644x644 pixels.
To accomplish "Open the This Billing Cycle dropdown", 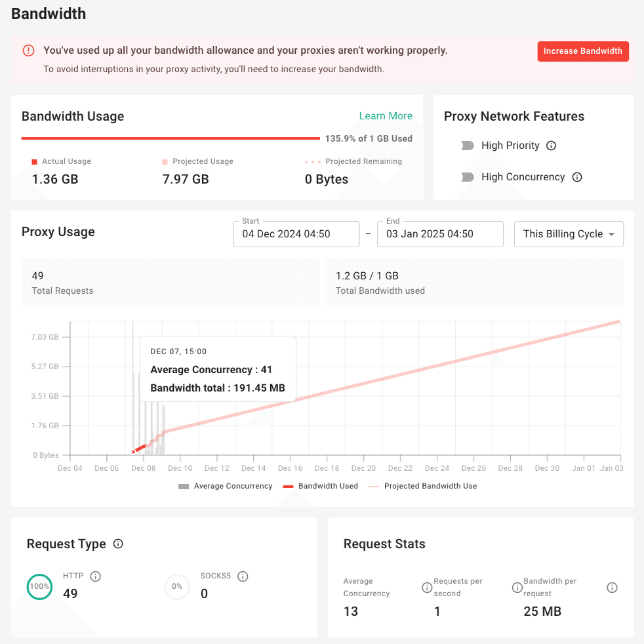I will point(569,234).
